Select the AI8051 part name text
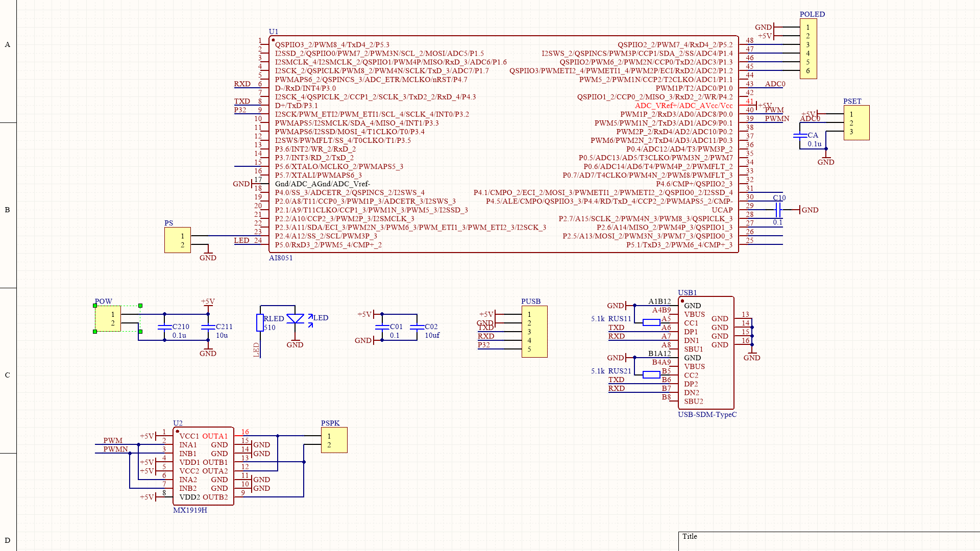Screen dimensions: 980x551 281,258
